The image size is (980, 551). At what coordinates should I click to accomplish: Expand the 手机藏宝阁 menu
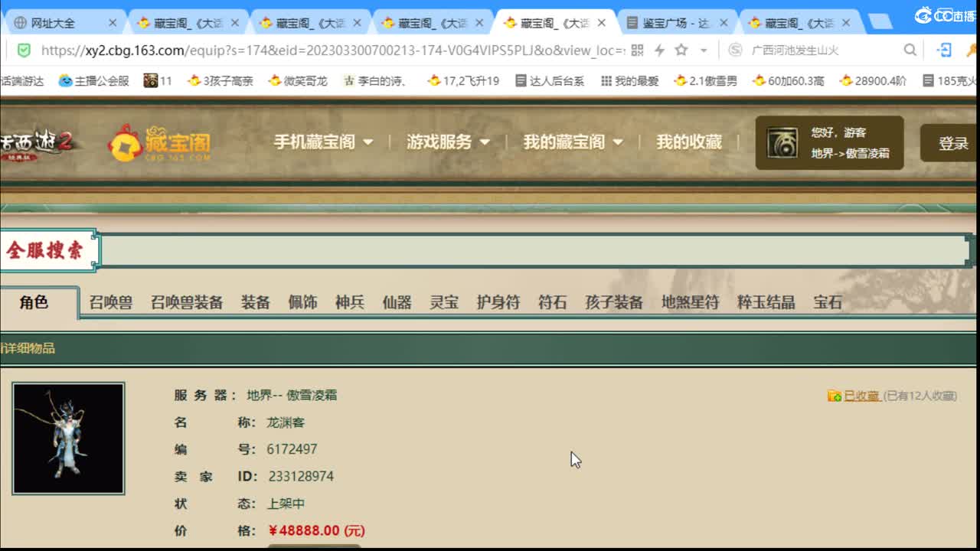click(x=323, y=142)
